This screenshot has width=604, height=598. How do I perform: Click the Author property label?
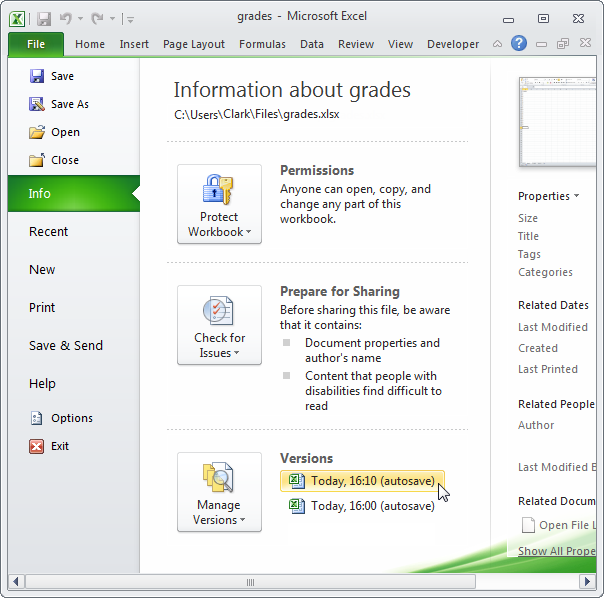click(x=536, y=425)
